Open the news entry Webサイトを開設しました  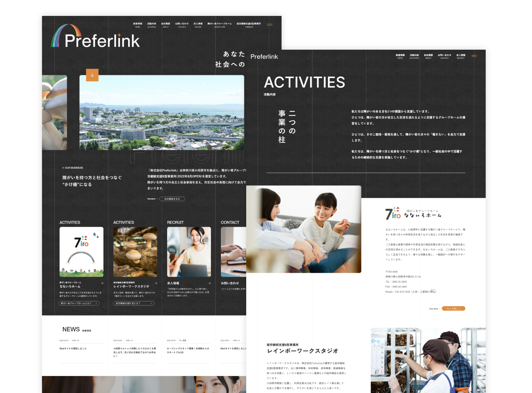point(74,348)
